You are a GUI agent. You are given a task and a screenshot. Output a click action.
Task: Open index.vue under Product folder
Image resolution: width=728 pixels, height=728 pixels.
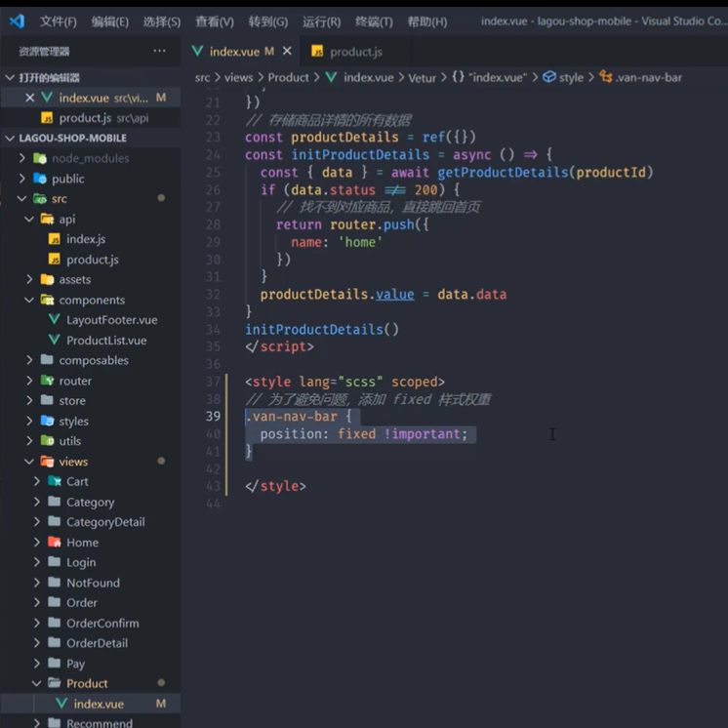[x=91, y=704]
